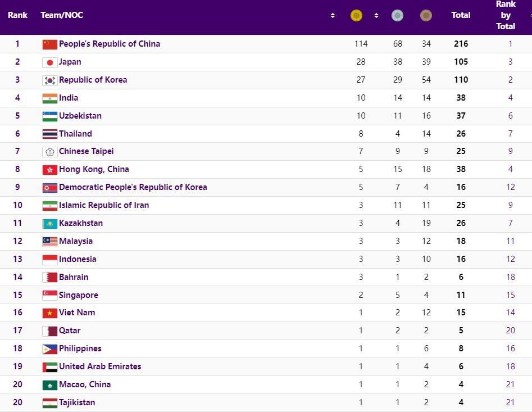Viewport: 532px width, 412px height.
Task: Sort by the Rank column header
Action: (17, 15)
